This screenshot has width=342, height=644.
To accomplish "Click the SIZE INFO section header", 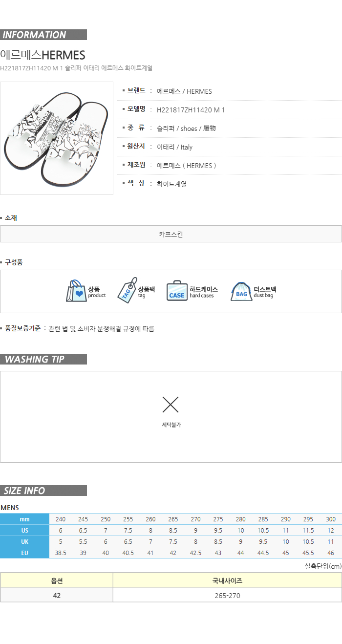I will pyautogui.click(x=43, y=491).
